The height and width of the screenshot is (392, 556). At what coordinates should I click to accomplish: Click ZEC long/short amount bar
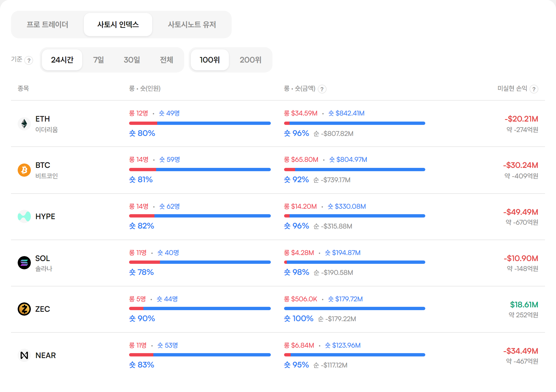(x=355, y=308)
